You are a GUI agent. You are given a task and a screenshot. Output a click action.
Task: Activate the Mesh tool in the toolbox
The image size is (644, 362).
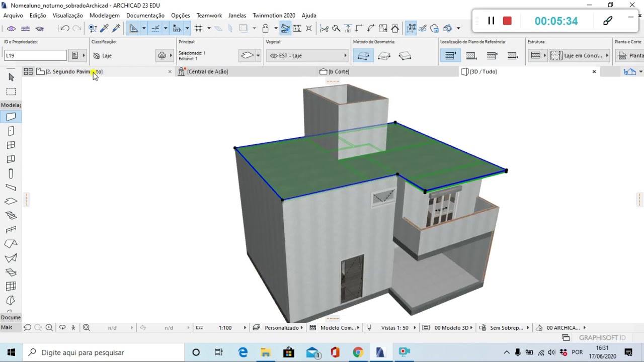point(11,272)
